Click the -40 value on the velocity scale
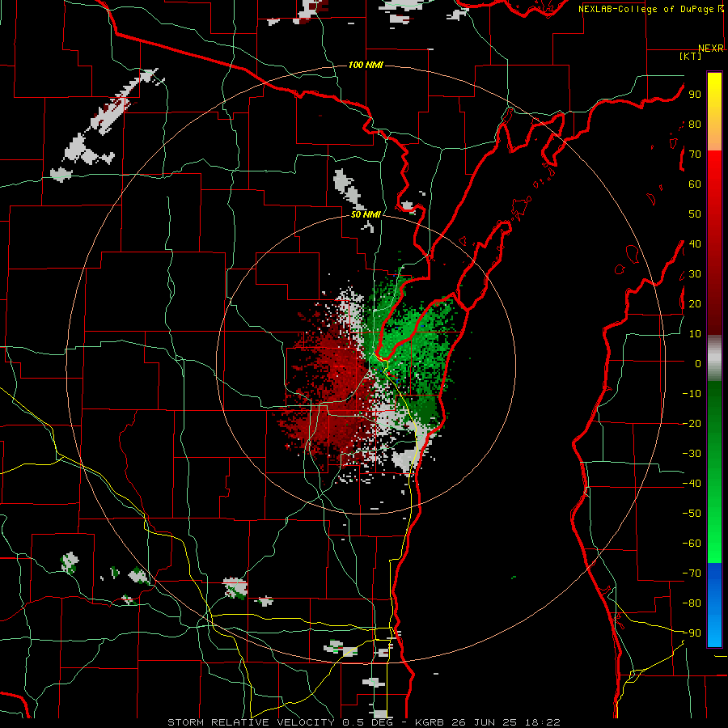This screenshot has height=728, width=728. [x=692, y=484]
